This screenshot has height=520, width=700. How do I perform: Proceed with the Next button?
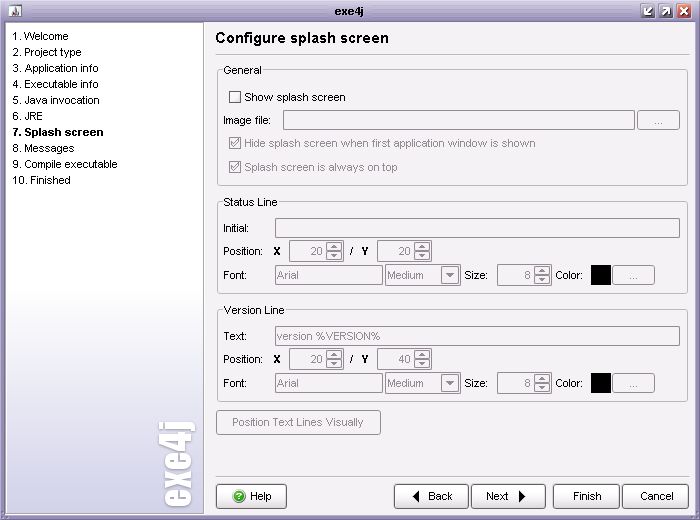(x=508, y=496)
